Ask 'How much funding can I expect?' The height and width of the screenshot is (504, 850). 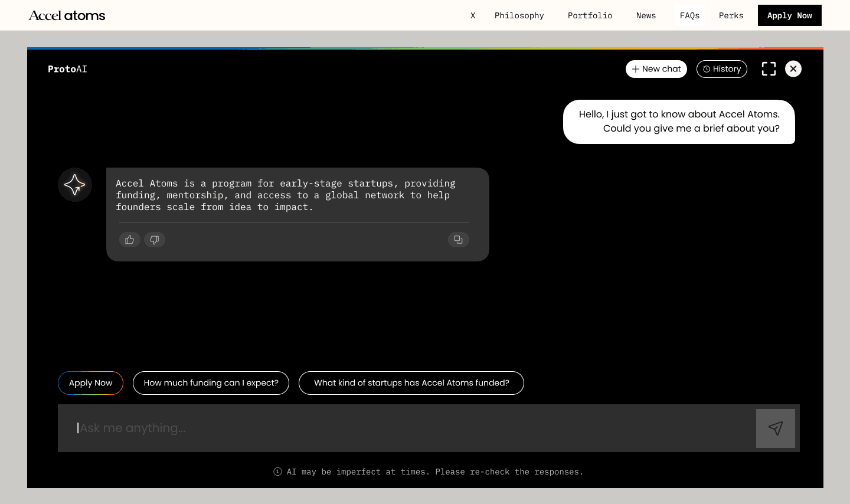[x=211, y=383]
